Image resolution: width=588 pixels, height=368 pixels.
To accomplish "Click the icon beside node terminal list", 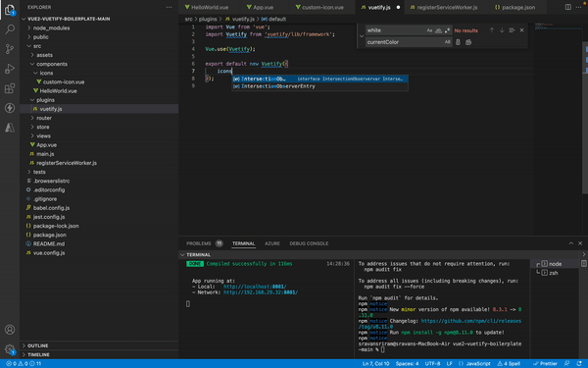I will (584, 264).
